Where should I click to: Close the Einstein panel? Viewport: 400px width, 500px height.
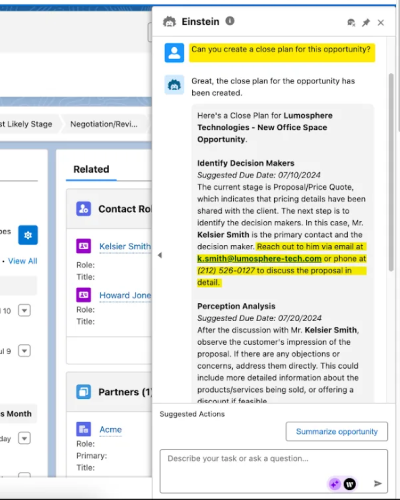pyautogui.click(x=381, y=22)
